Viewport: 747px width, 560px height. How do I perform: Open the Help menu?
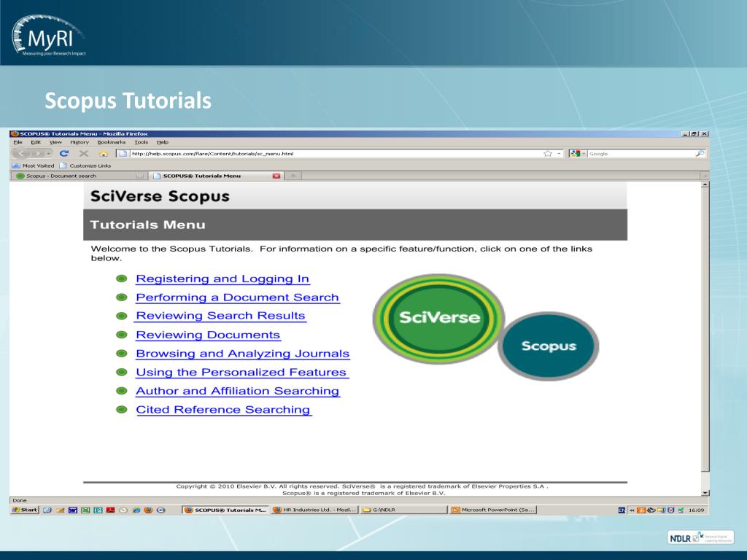(163, 142)
